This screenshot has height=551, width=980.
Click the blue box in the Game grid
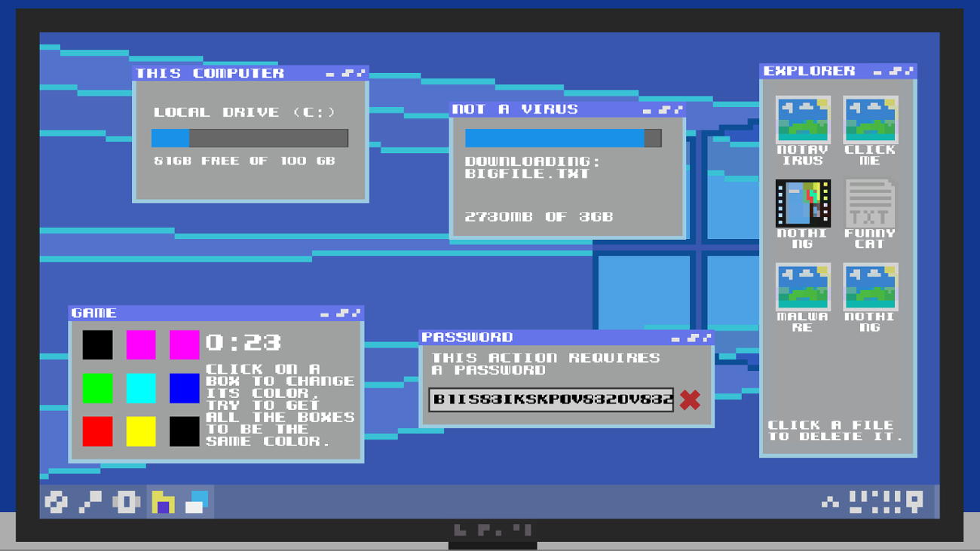coord(184,388)
